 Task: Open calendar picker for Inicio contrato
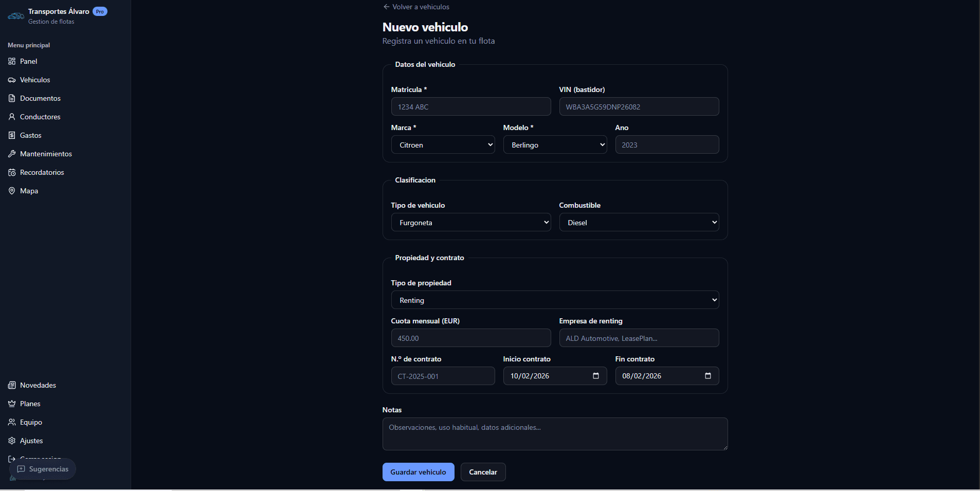(595, 376)
